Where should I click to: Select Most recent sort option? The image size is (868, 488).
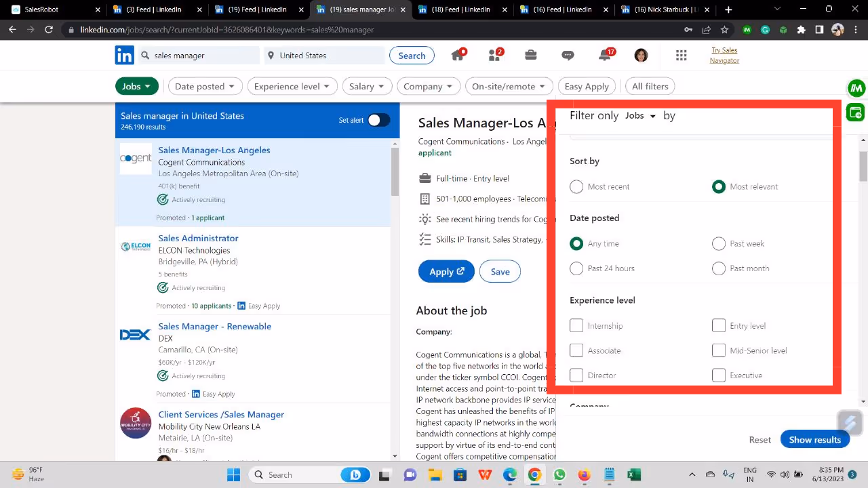(576, 186)
